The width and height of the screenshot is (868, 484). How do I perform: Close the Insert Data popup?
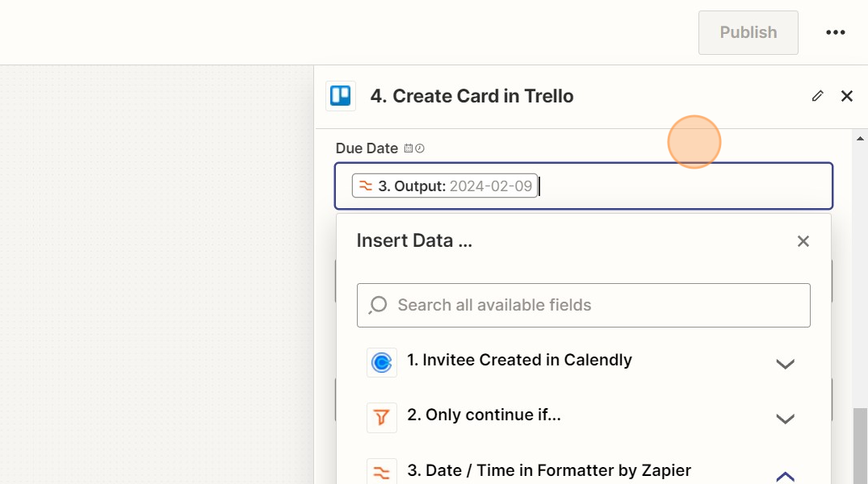803,241
